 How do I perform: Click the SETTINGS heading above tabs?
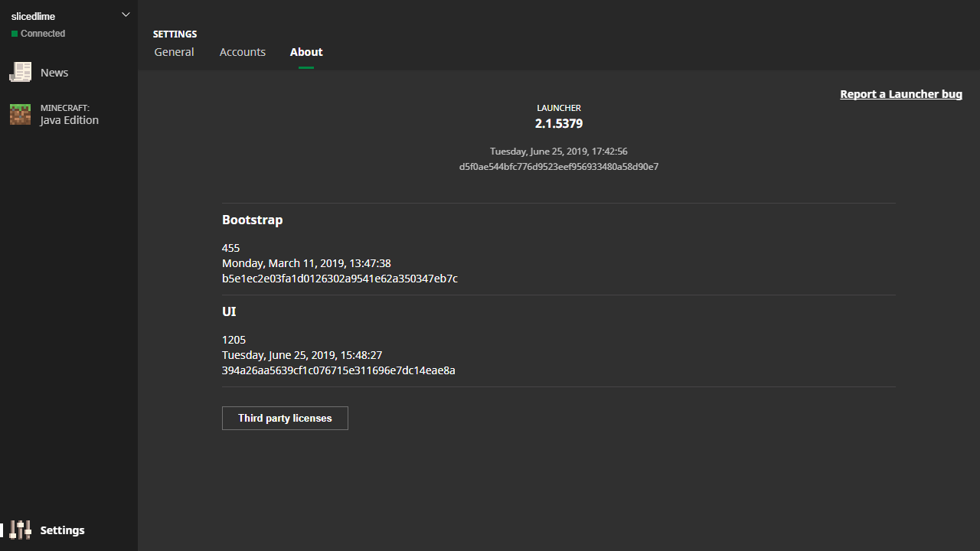point(175,34)
